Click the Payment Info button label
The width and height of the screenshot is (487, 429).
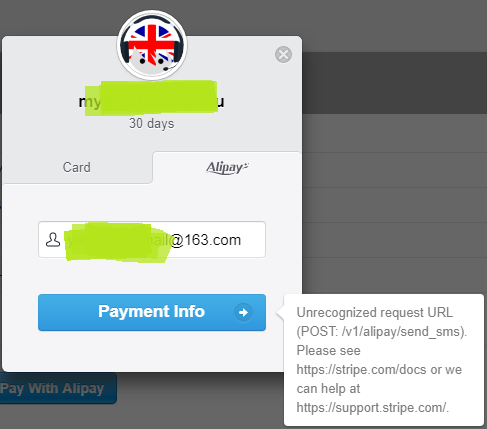tap(151, 312)
